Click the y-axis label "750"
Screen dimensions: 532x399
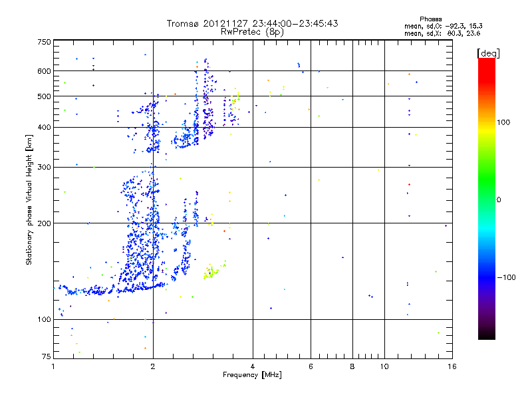point(44,42)
